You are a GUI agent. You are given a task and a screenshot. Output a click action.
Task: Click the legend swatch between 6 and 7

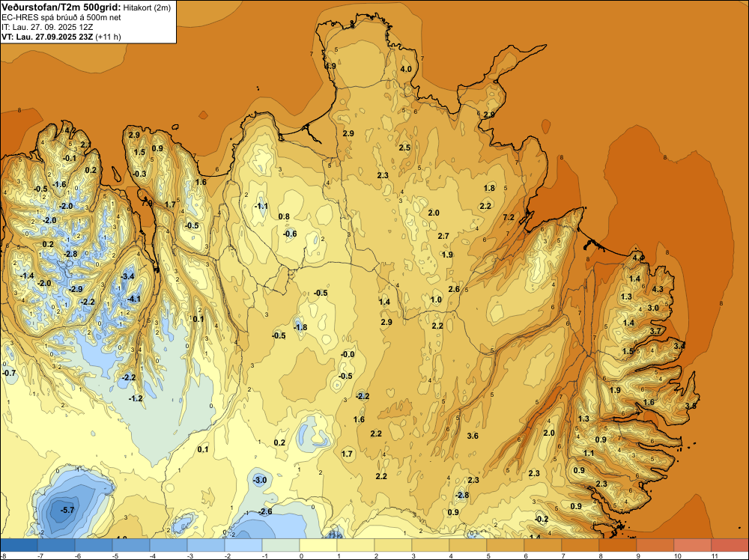click(x=542, y=545)
